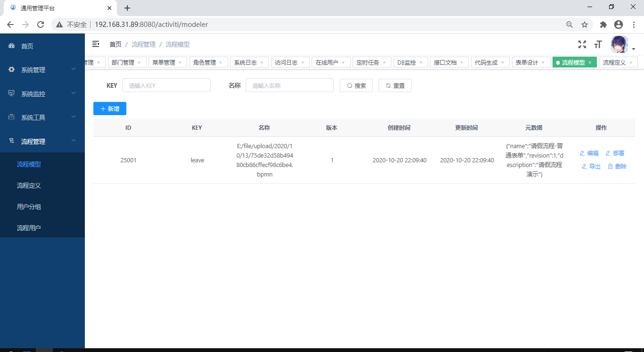Screen dimensions: 644x352
Task: Click the 导出 export icon in the operations column
Action: coord(584,166)
